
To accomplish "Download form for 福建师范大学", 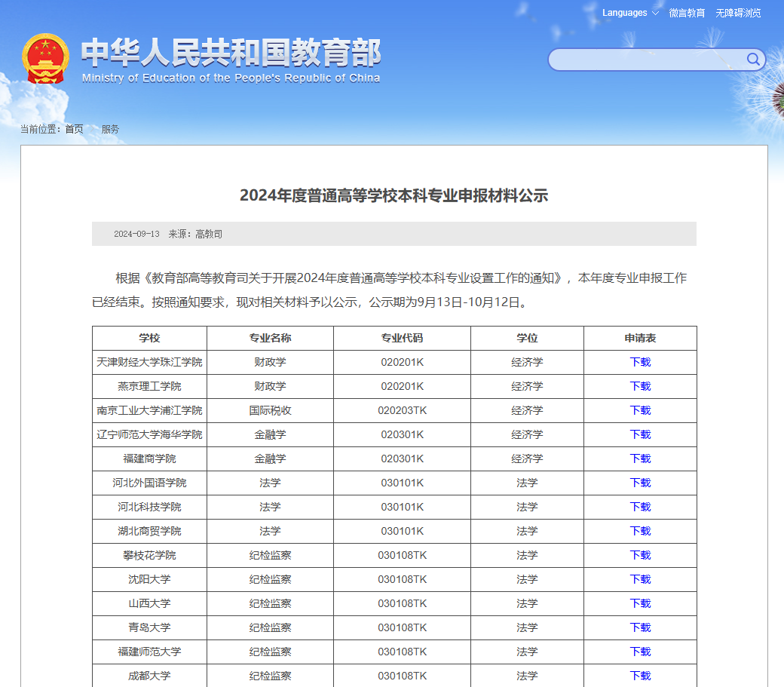I will coord(640,652).
